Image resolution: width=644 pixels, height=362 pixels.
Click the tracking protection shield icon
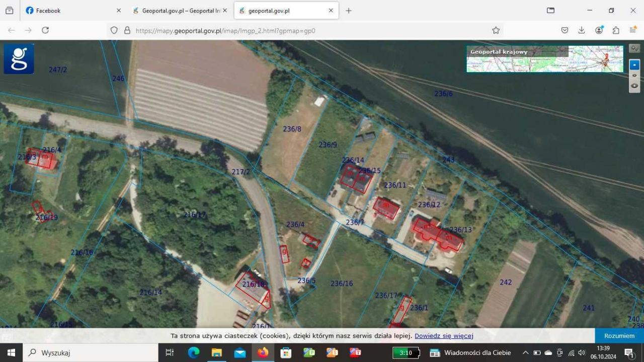tap(114, 30)
